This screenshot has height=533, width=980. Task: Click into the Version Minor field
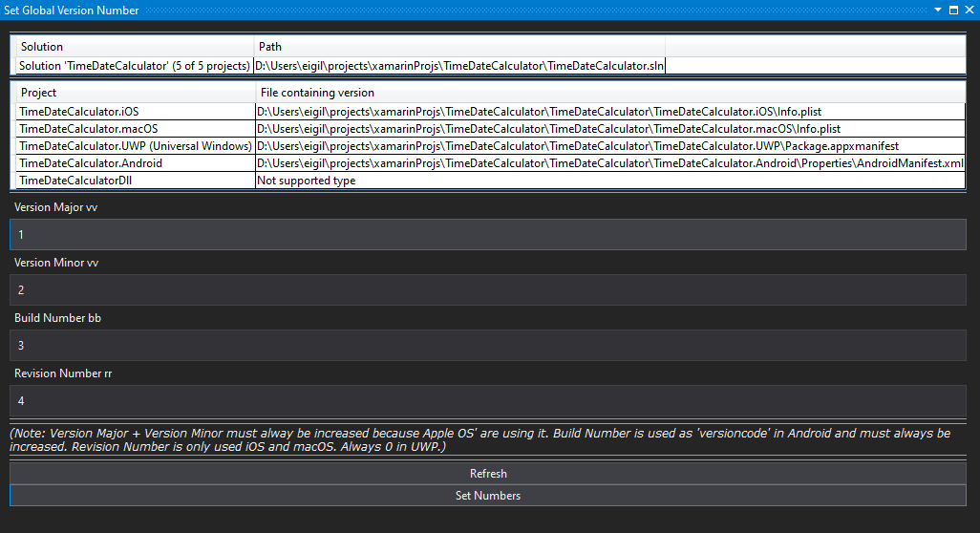(x=487, y=289)
